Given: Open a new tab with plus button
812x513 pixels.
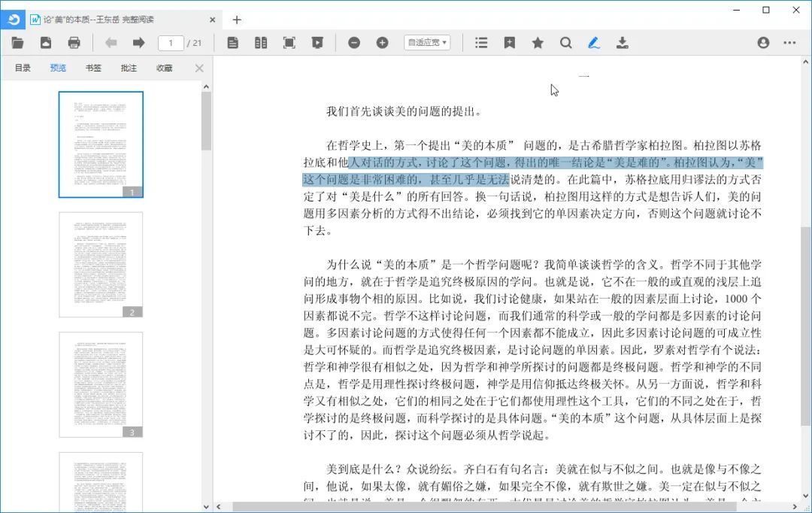Looking at the screenshot, I should pyautogui.click(x=237, y=20).
